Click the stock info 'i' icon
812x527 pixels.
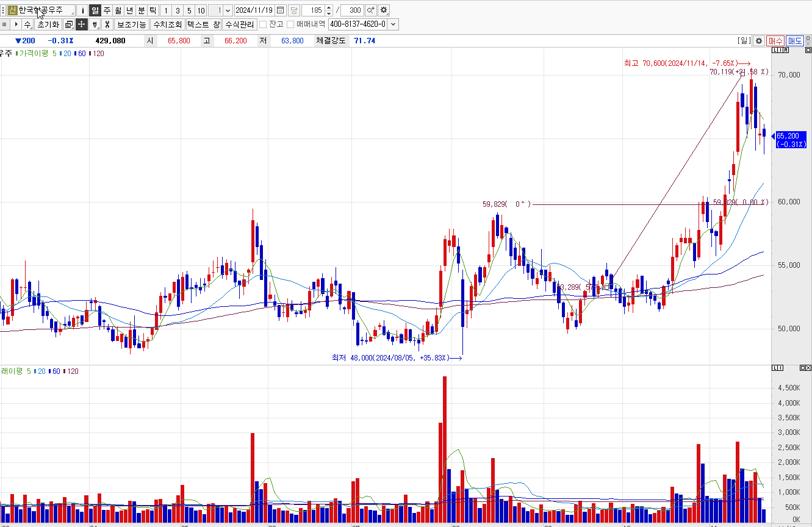[x=82, y=10]
